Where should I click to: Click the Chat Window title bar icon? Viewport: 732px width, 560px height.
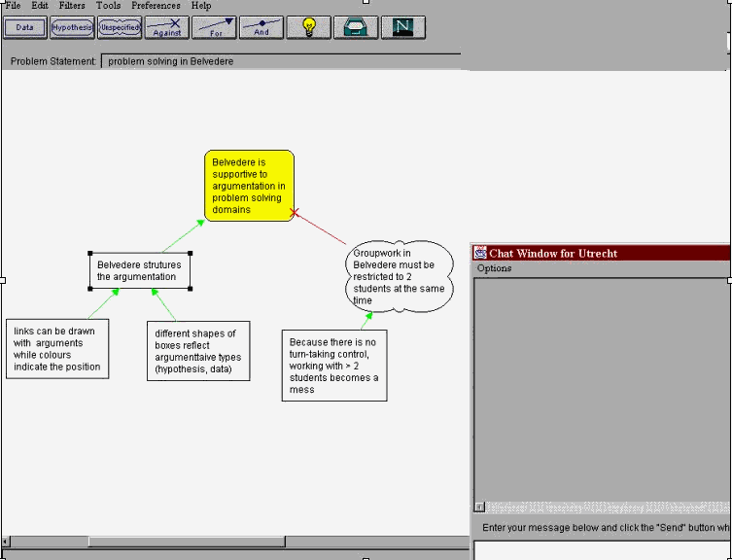tap(480, 253)
